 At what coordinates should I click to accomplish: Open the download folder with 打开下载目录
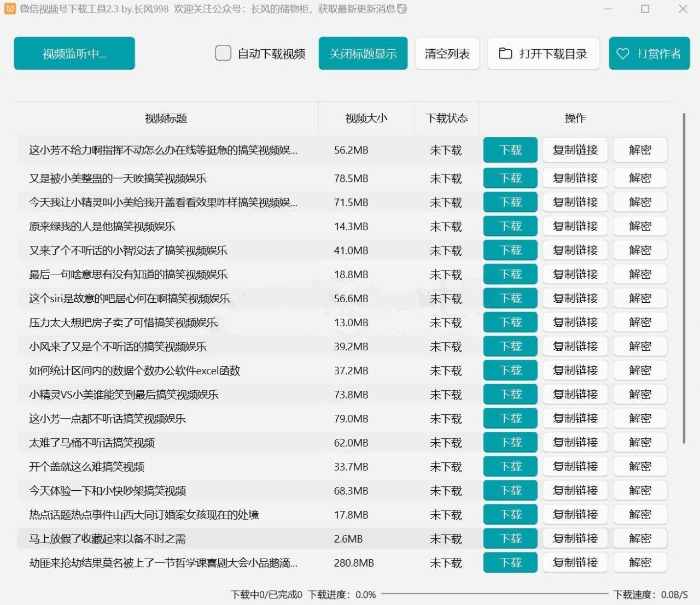tap(544, 53)
